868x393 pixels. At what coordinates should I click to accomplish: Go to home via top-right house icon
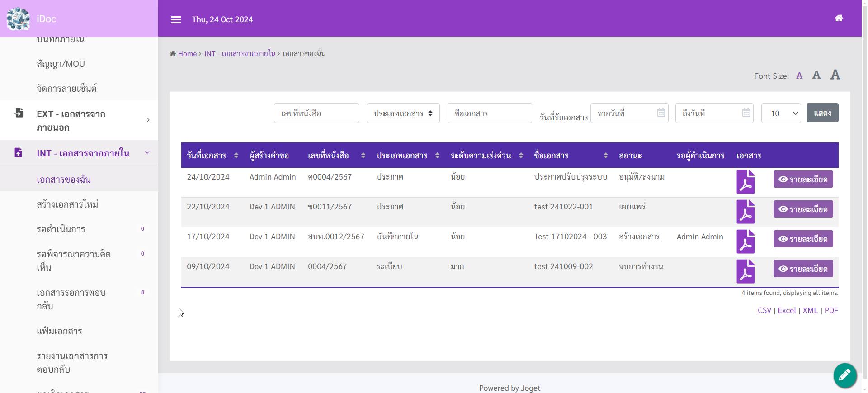coord(839,18)
